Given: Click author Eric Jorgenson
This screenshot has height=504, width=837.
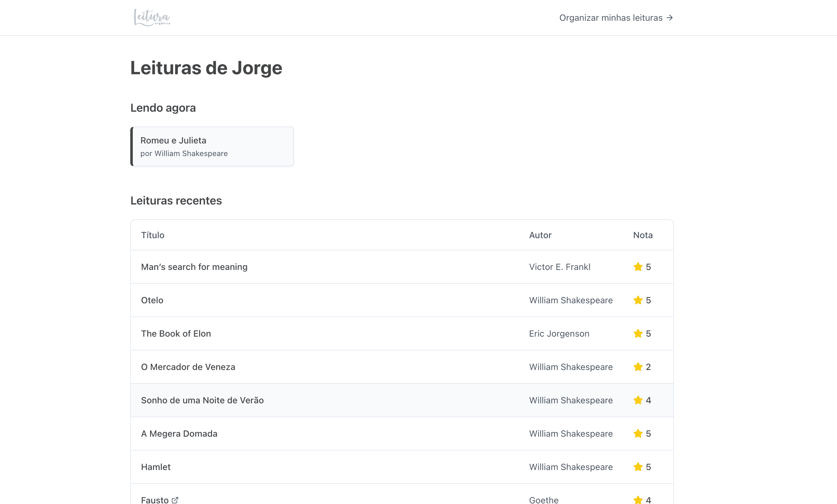Looking at the screenshot, I should [x=559, y=333].
